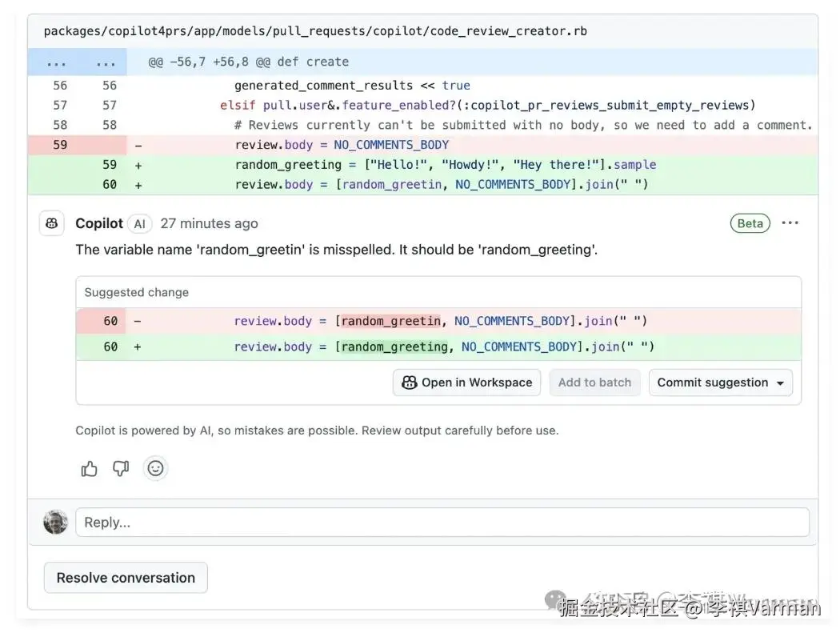Click the comment text about the misspelled variable

337,250
